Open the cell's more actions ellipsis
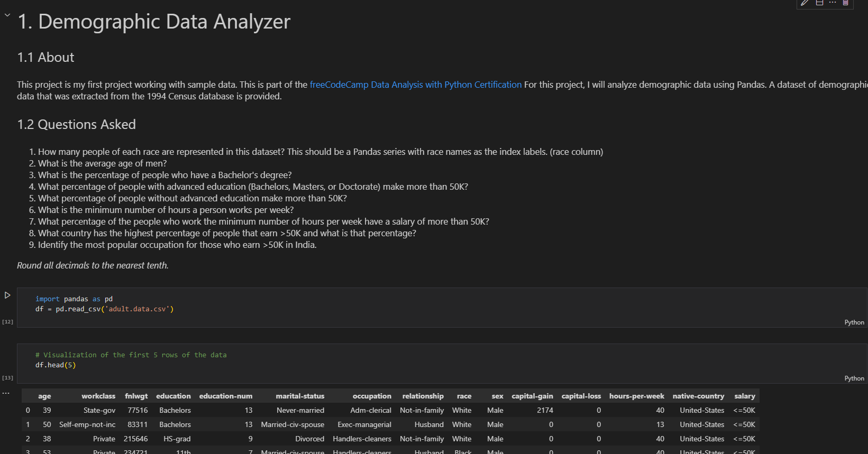 tap(833, 3)
